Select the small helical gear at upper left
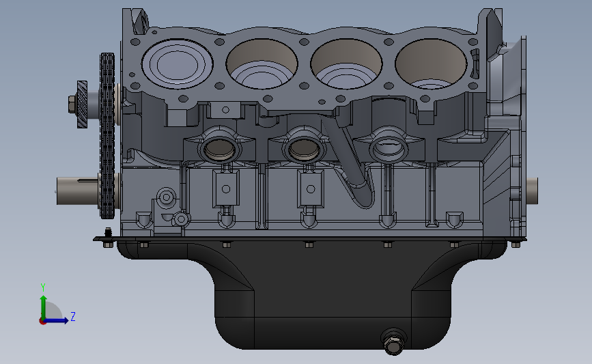Screen dimensions: 592x364 (82, 104)
